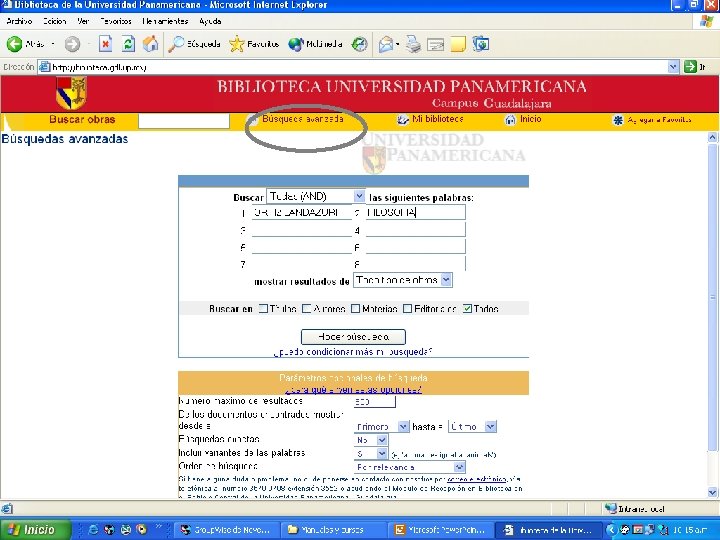Image resolution: width=720 pixels, height=540 pixels.
Task: Open the Búsqueda search toolbar button
Action: click(194, 44)
